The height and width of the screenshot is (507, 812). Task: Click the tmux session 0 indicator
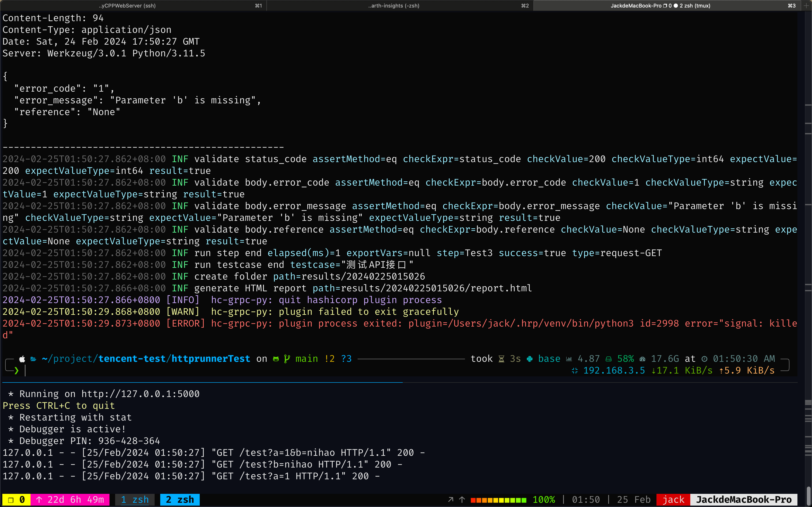16,500
